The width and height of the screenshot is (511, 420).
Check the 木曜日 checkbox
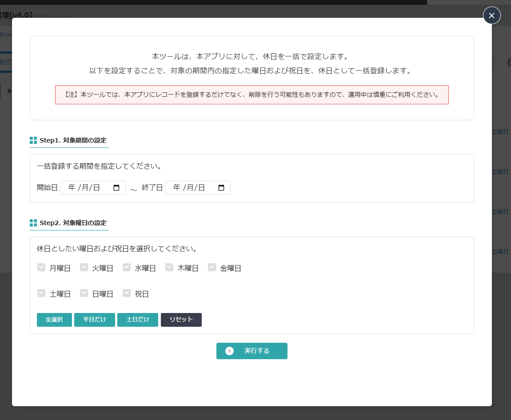[x=169, y=267]
